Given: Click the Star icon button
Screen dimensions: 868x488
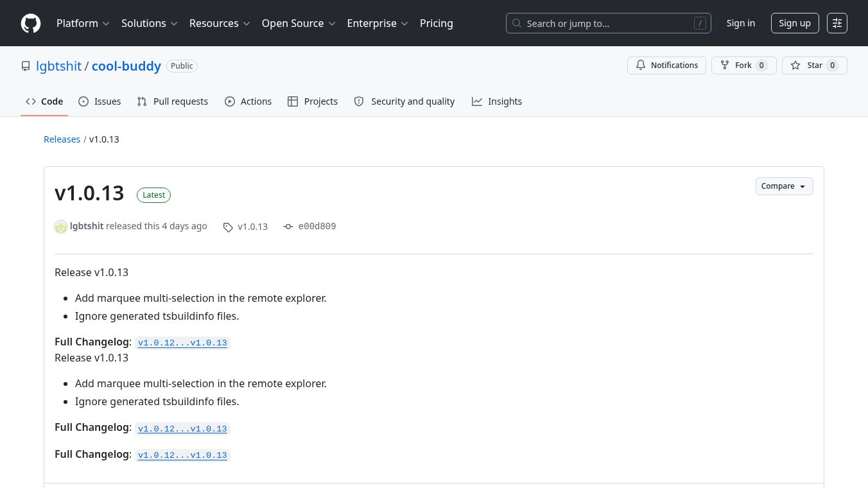Looking at the screenshot, I should (x=814, y=65).
